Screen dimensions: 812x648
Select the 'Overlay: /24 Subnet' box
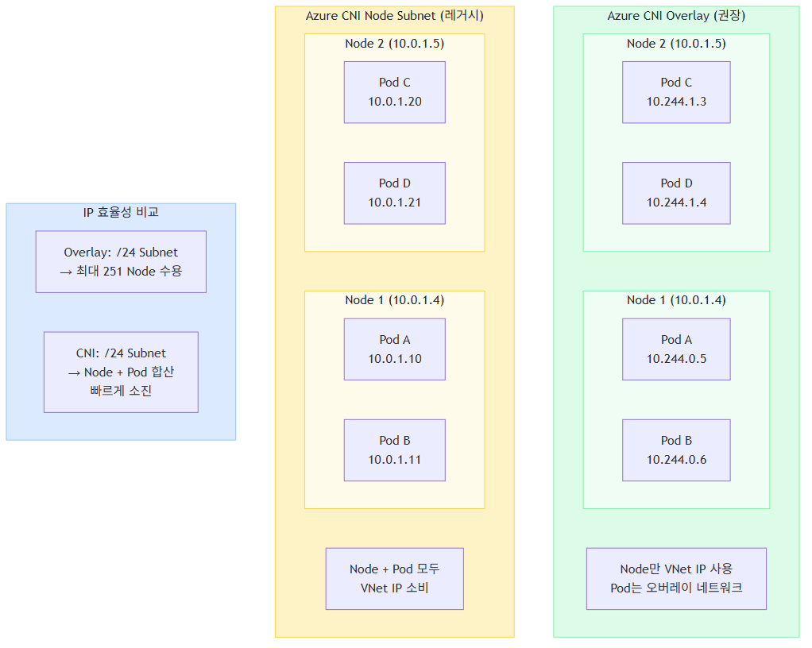pos(121,262)
